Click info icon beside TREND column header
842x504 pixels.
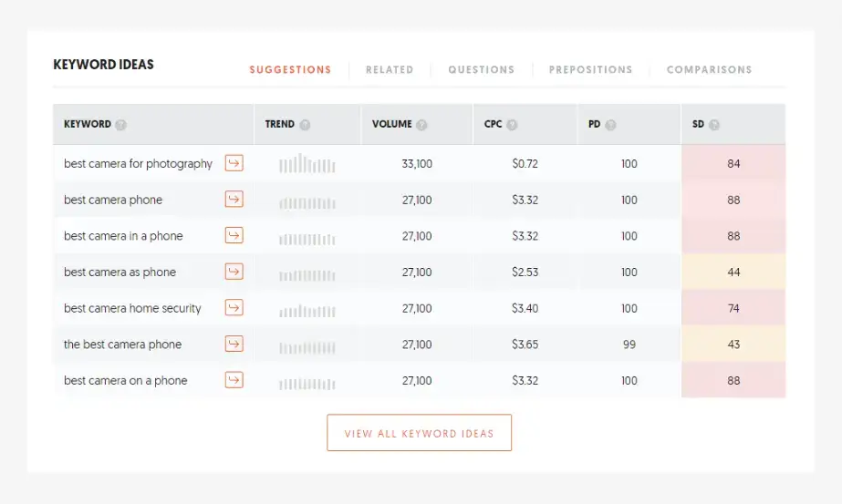coord(305,125)
